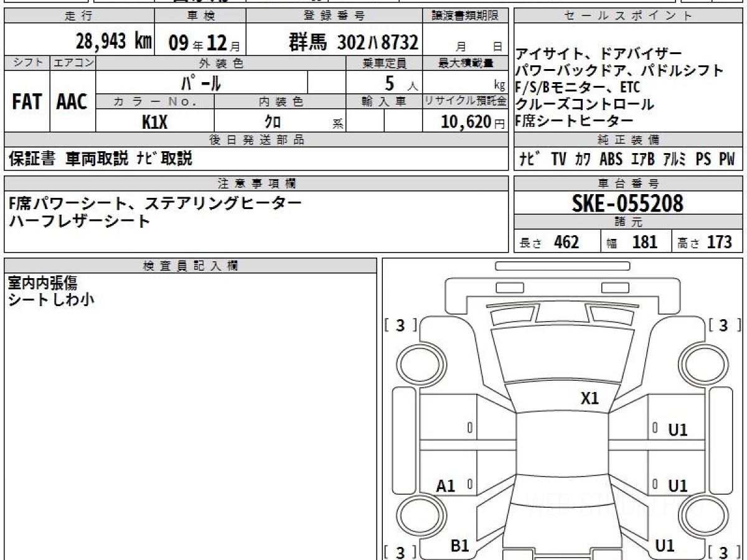
Task: Click the ナビ equipment entry
Action: (530, 159)
